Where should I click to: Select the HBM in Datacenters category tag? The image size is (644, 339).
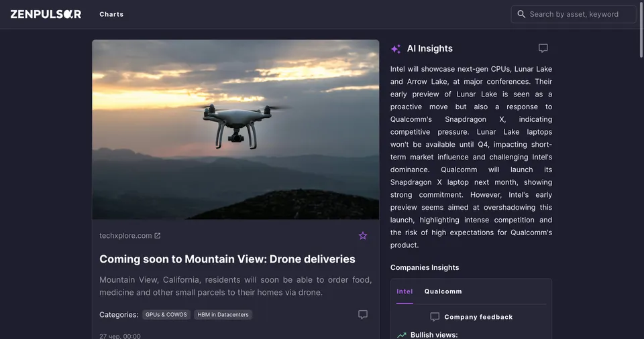click(223, 315)
